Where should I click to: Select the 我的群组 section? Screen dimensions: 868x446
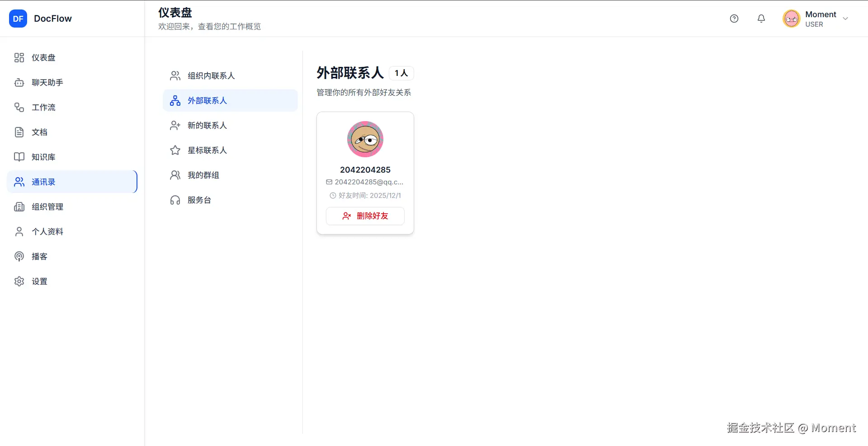tap(202, 175)
